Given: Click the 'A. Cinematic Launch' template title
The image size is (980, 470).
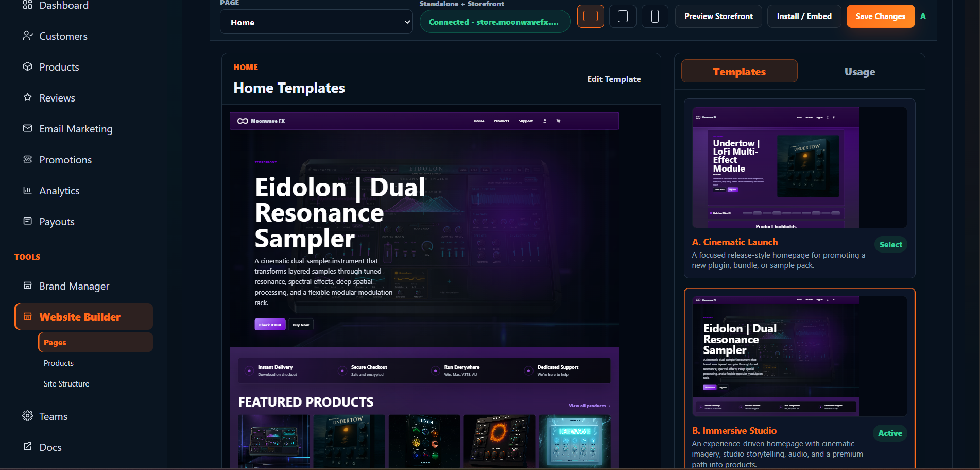Looking at the screenshot, I should pyautogui.click(x=734, y=242).
